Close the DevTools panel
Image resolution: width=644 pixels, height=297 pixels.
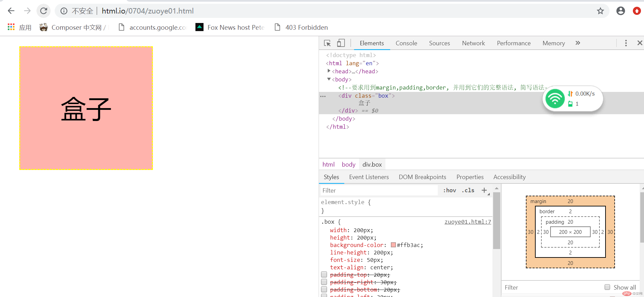(640, 43)
